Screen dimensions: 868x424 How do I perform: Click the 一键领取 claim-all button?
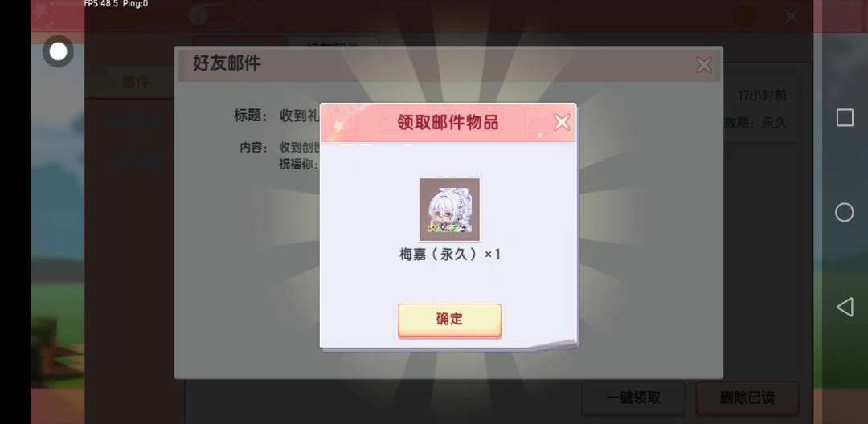633,398
